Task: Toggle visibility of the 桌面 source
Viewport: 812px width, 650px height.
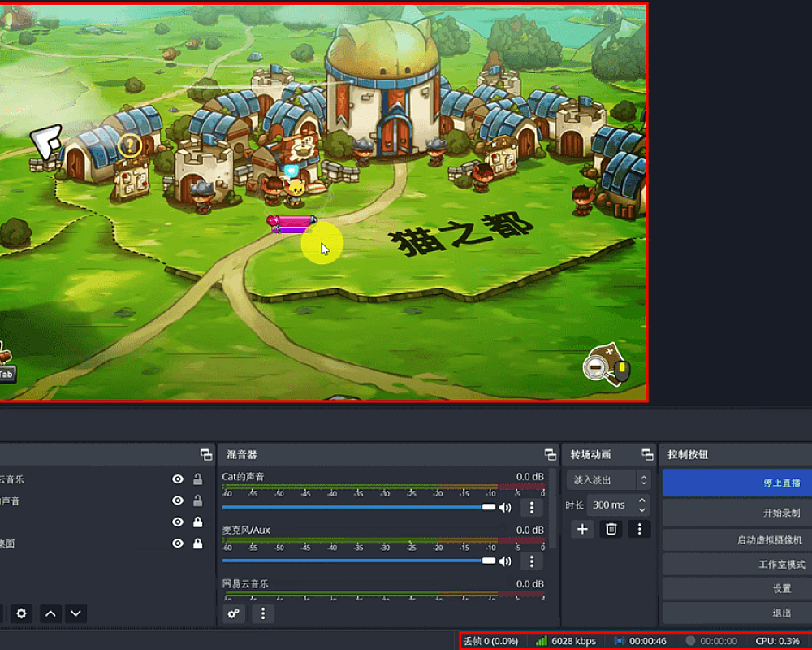Action: pos(178,544)
